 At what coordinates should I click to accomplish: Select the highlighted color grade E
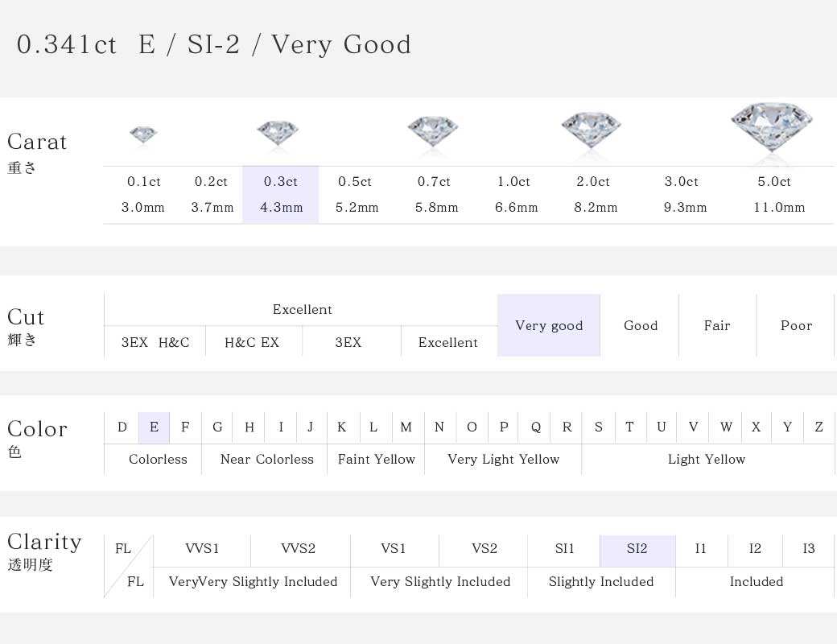pos(154,427)
